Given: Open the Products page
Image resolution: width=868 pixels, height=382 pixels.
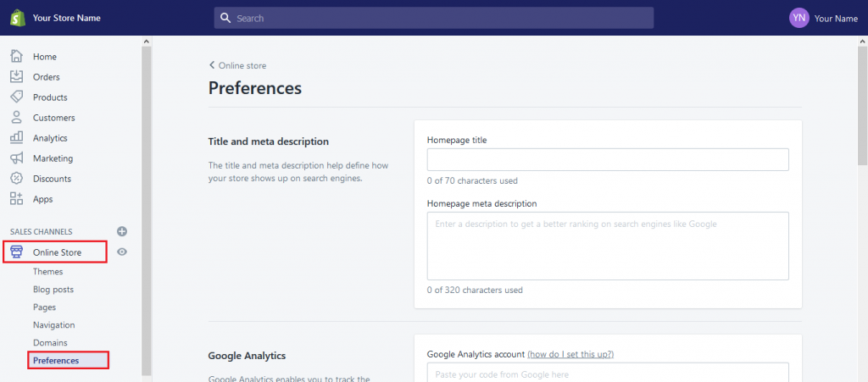Looking at the screenshot, I should pos(50,97).
